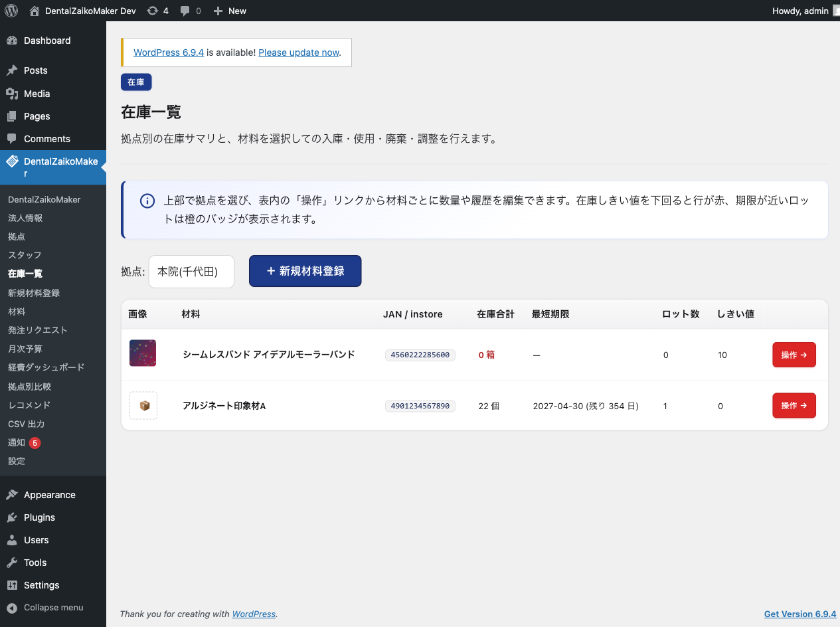Select the 在庫一覧 submenu item
840x627 pixels.
tap(25, 274)
